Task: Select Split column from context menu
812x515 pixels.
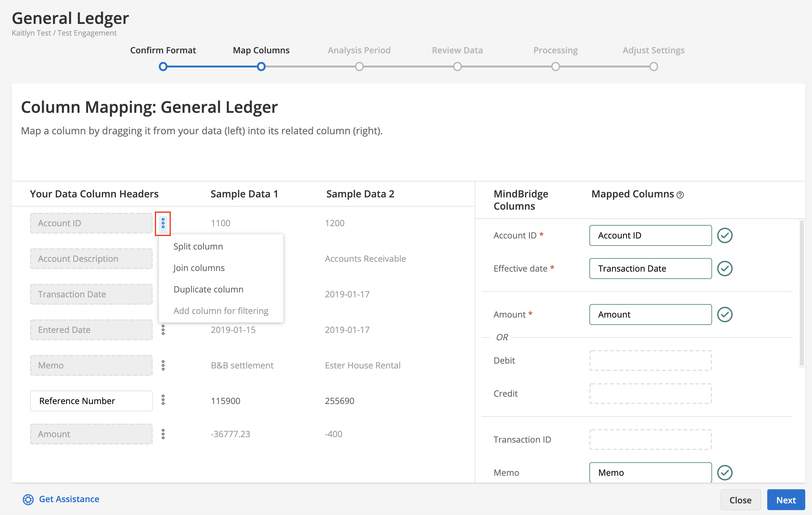Action: [198, 246]
